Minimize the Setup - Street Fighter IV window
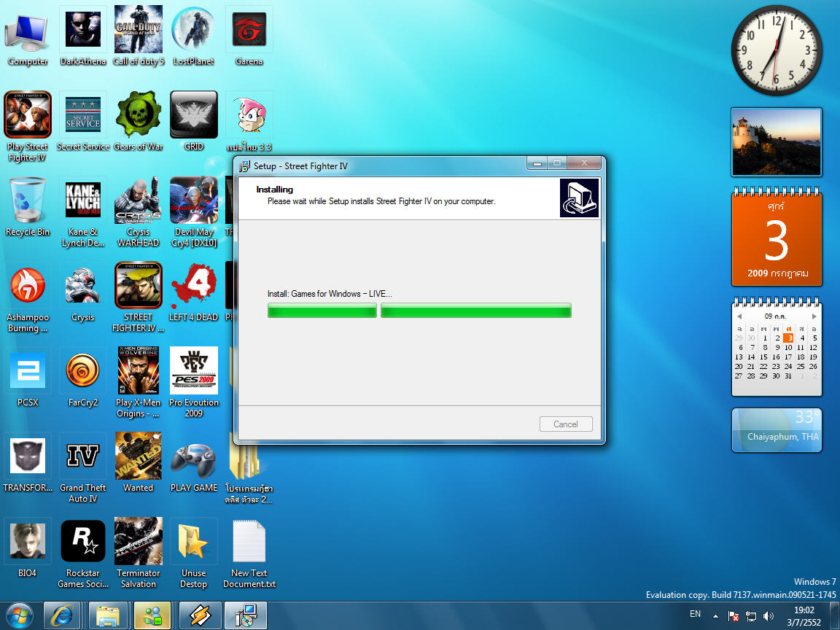 pos(537,163)
